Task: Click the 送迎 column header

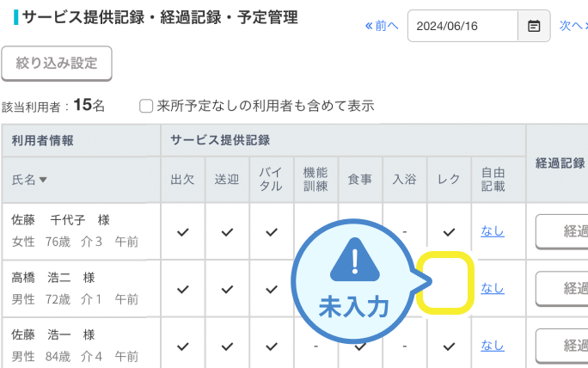Action: [x=227, y=180]
